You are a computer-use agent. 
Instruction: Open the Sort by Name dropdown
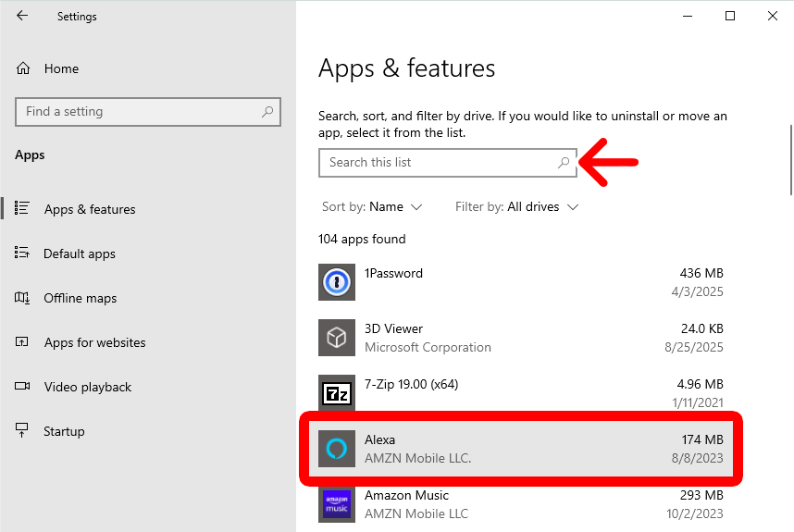pyautogui.click(x=372, y=206)
